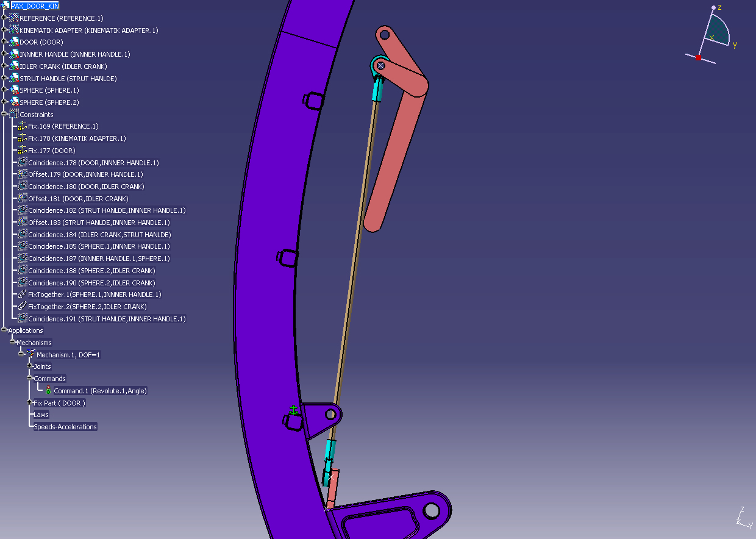Collapse the Applications node

[4, 330]
